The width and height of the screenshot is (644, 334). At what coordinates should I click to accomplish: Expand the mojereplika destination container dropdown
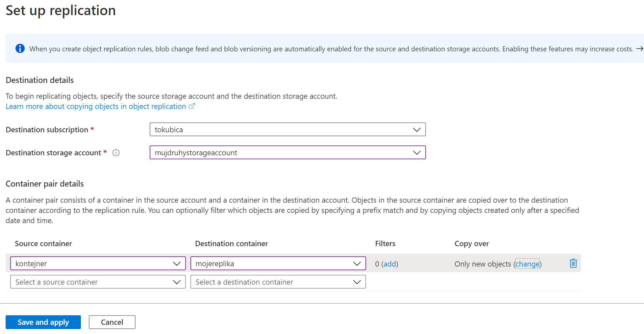273,264
